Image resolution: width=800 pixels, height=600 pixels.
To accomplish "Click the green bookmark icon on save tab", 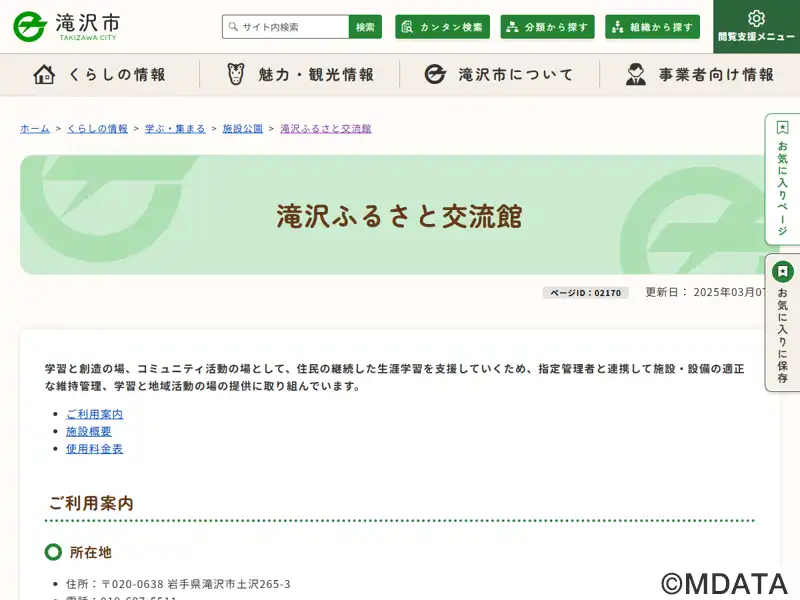I will coord(783,271).
